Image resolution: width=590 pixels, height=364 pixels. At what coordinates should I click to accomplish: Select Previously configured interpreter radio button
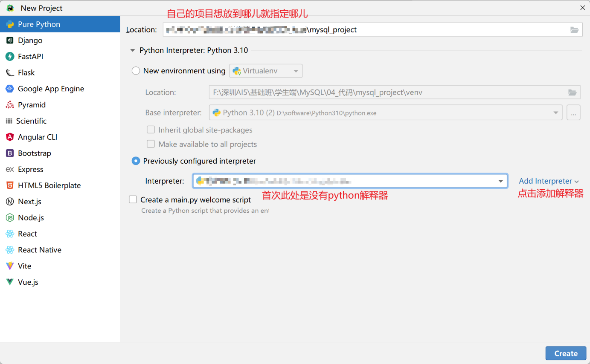[136, 161]
